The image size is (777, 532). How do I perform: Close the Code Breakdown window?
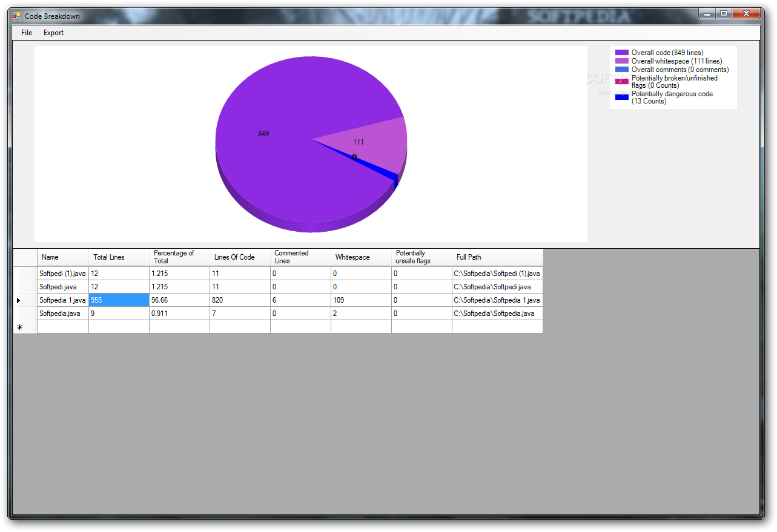point(747,13)
